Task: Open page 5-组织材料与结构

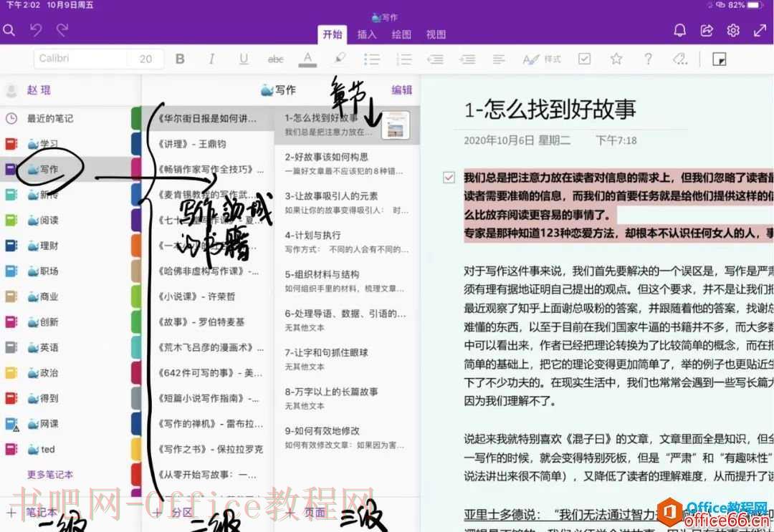Action: coord(347,281)
